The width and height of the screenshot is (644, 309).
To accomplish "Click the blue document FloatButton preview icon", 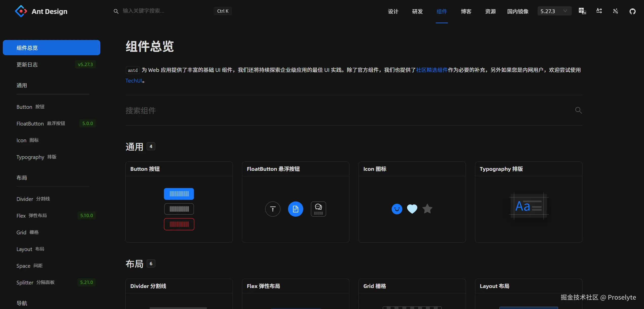I will 295,209.
